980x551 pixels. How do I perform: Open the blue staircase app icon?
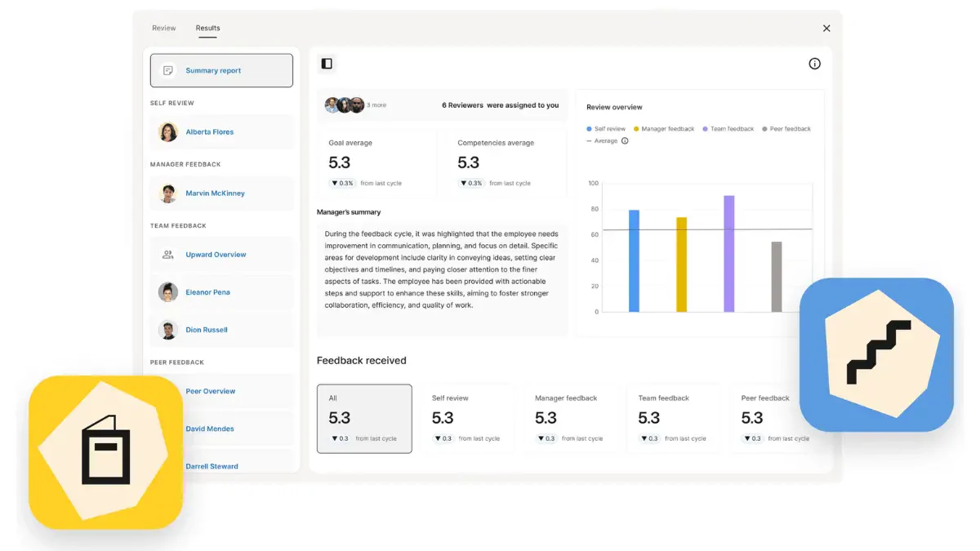(876, 354)
